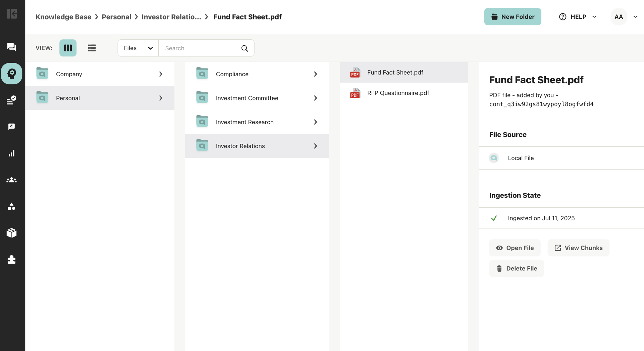Switch view to column layout

point(68,48)
